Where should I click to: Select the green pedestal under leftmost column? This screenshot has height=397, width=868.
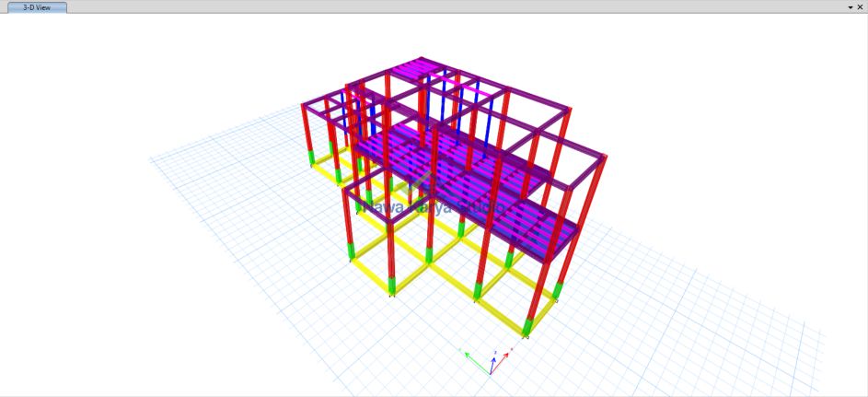click(x=311, y=157)
